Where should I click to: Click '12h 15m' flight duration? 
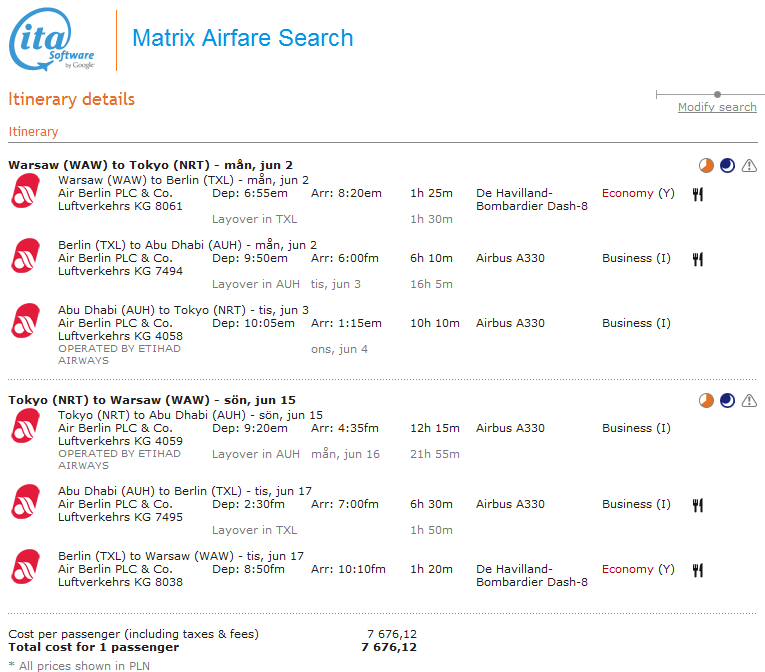pos(435,428)
